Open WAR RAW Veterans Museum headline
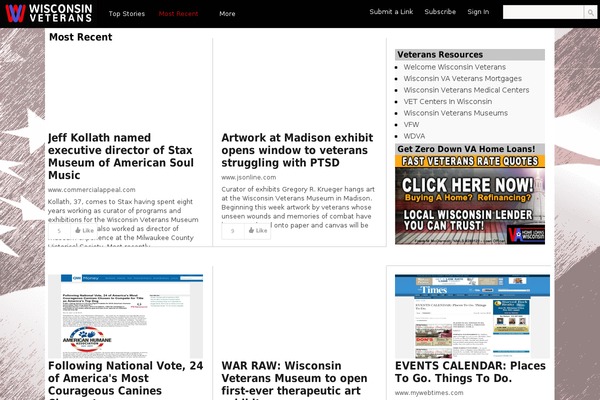This screenshot has height=400, width=600. 294,379
